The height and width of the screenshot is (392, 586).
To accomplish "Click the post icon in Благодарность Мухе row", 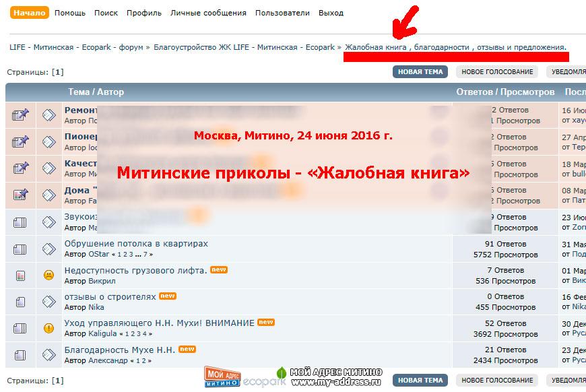I will (48, 355).
